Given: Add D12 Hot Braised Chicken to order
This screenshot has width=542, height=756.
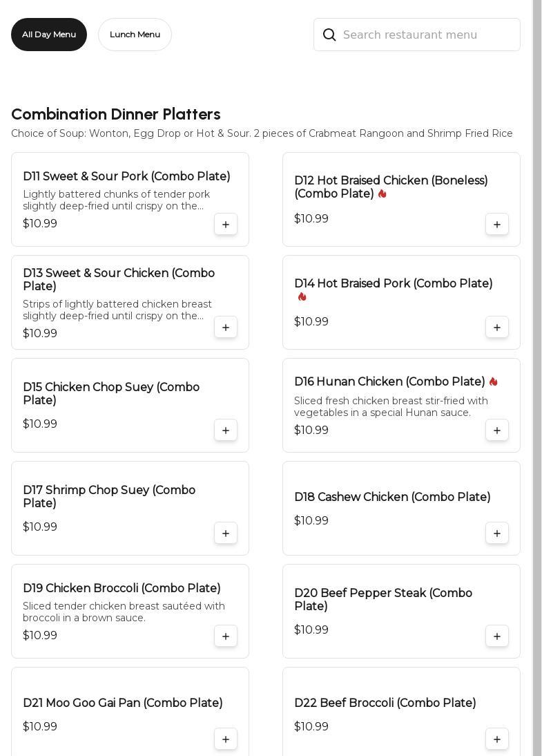Looking at the screenshot, I should click(x=497, y=225).
